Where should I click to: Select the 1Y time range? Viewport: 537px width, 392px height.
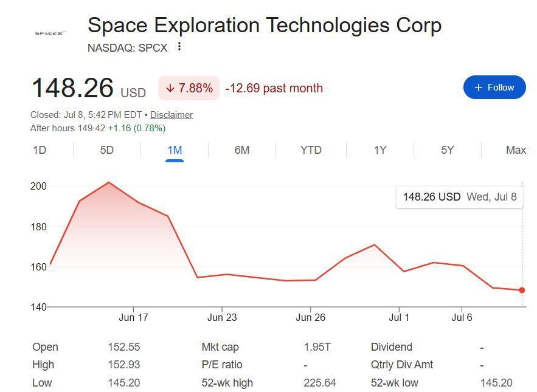[380, 150]
